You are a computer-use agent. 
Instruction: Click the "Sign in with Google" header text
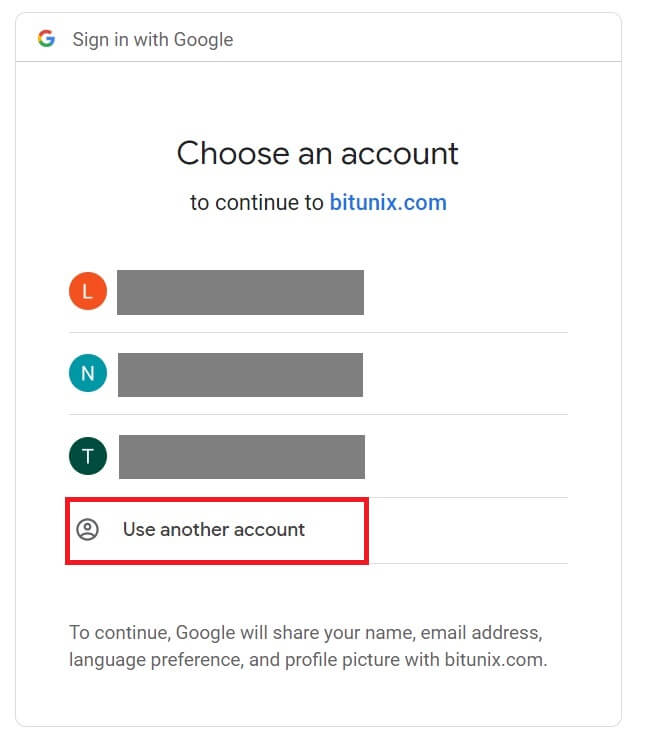(x=153, y=40)
